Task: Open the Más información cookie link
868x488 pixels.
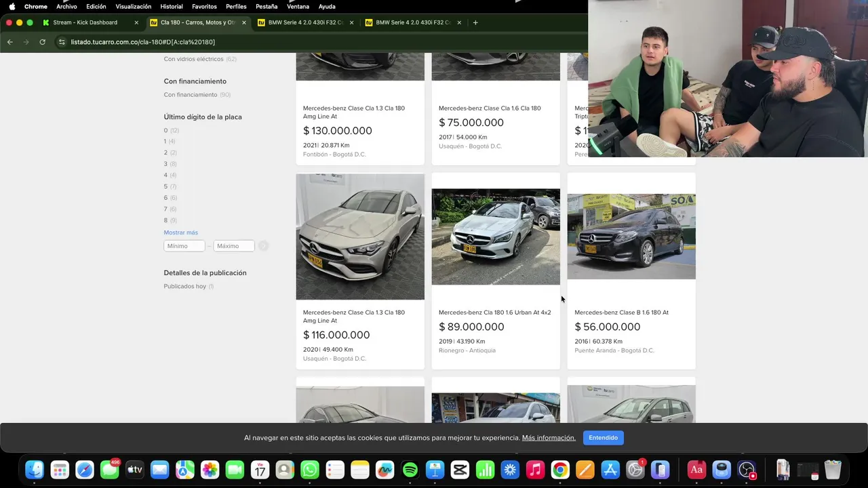Action: pyautogui.click(x=549, y=438)
